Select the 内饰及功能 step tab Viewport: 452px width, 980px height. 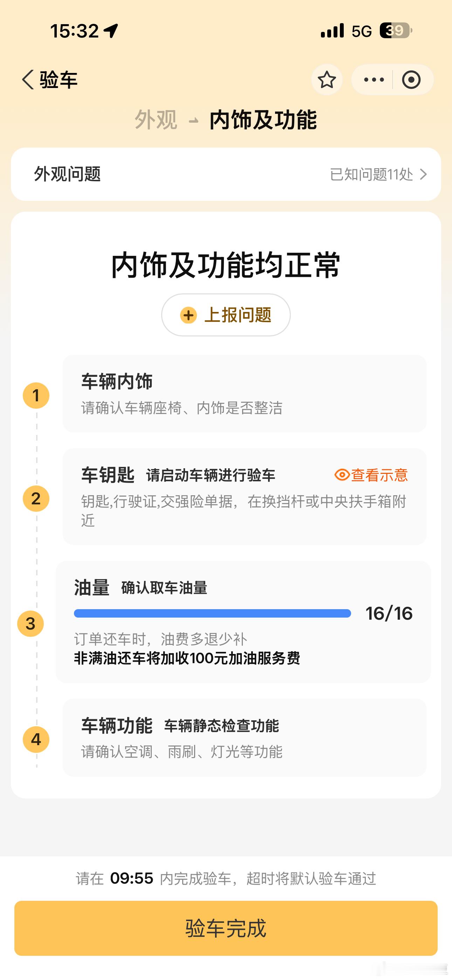pos(263,120)
